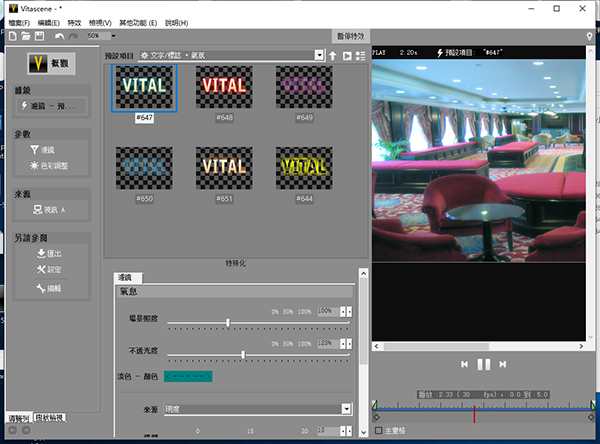Toggle the list view icon for presets
The height and width of the screenshot is (444, 600).
point(360,55)
